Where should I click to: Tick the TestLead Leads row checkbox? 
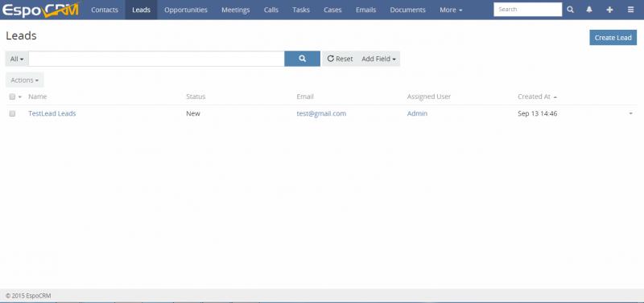click(12, 113)
